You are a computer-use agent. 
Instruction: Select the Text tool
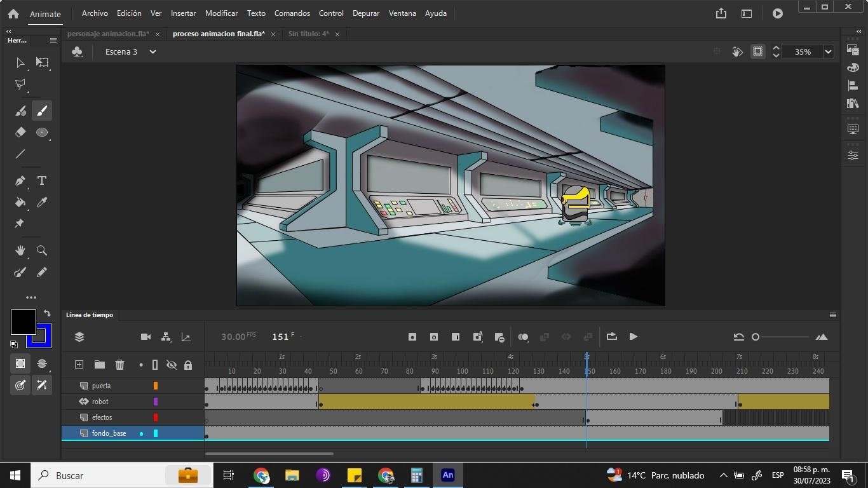click(42, 181)
